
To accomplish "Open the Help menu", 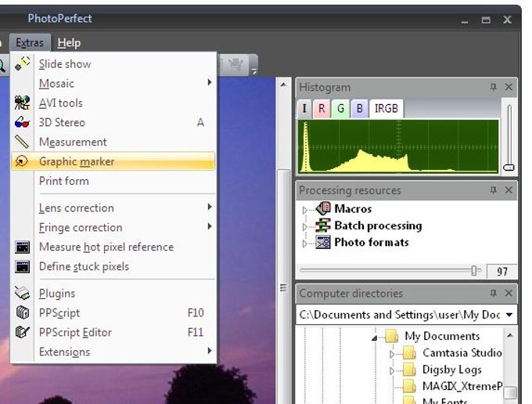I will (69, 43).
